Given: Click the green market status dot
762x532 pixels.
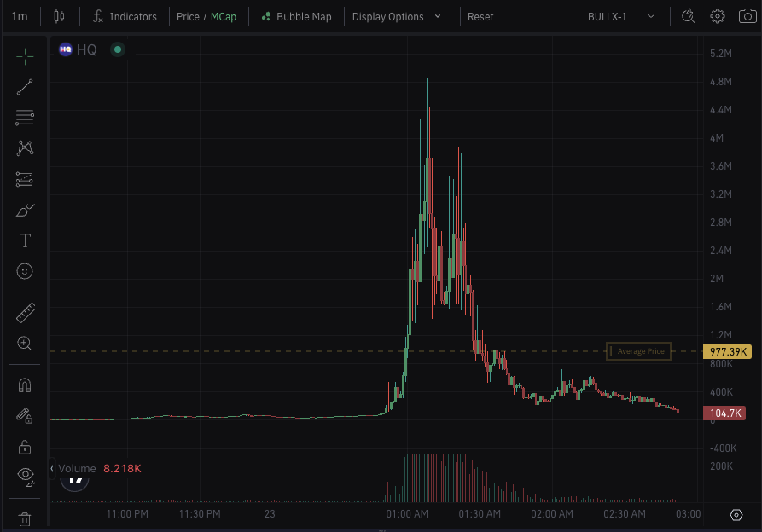Looking at the screenshot, I should (118, 49).
